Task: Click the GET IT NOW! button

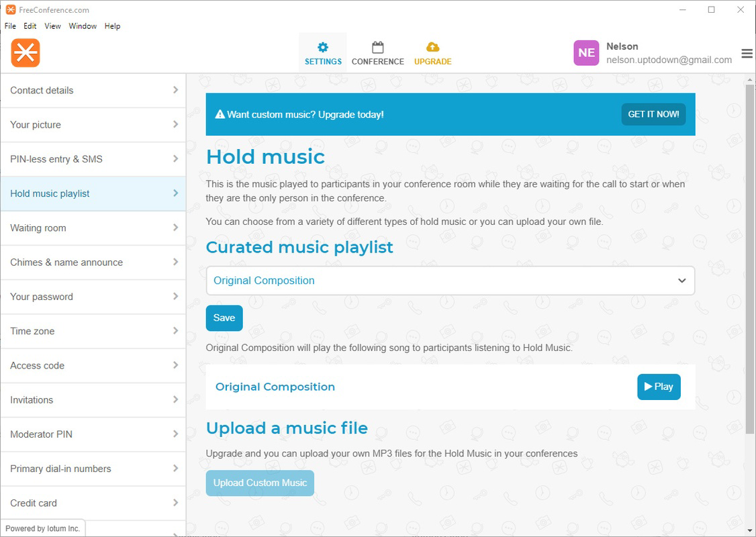Action: pyautogui.click(x=653, y=114)
